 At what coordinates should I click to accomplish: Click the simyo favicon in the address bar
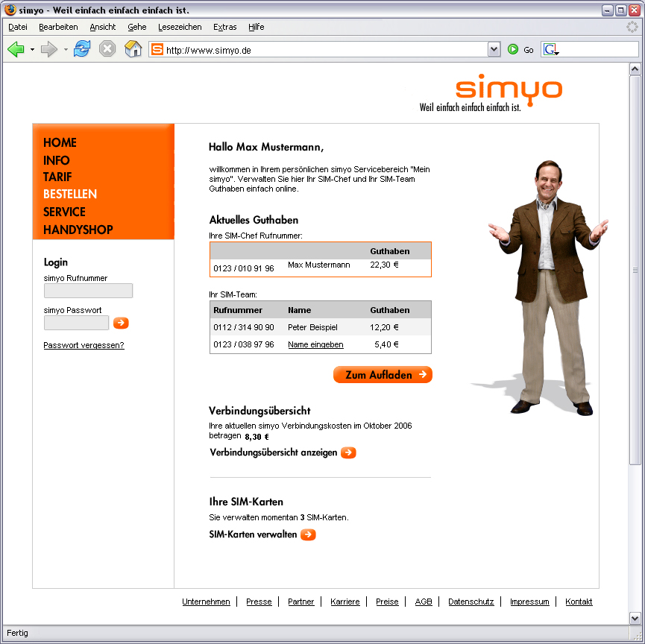157,49
